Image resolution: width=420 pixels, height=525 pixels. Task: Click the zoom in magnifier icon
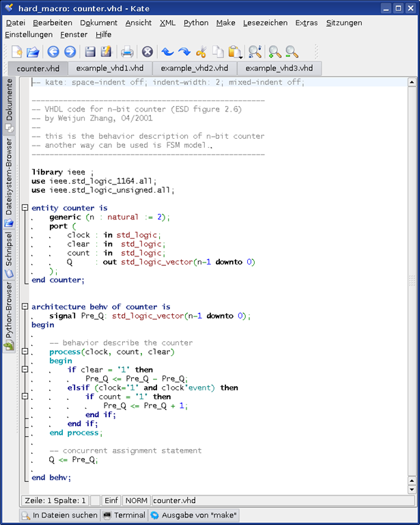coord(275,52)
